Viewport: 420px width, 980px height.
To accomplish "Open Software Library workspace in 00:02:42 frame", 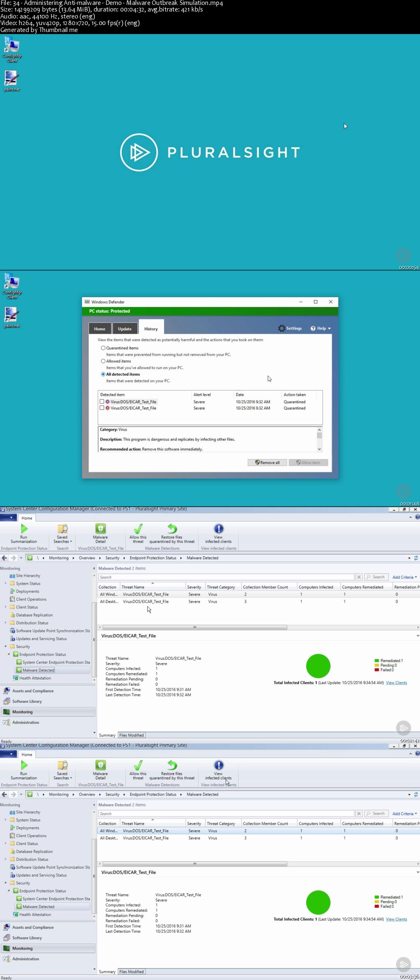I will click(27, 701).
